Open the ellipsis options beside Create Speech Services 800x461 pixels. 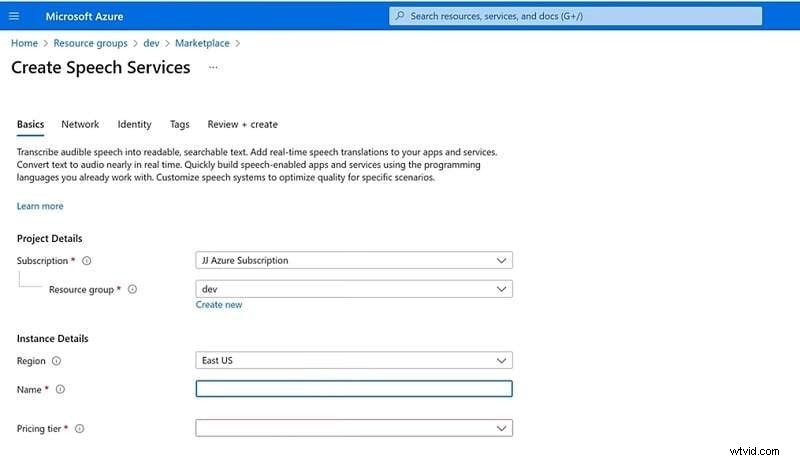click(x=213, y=67)
